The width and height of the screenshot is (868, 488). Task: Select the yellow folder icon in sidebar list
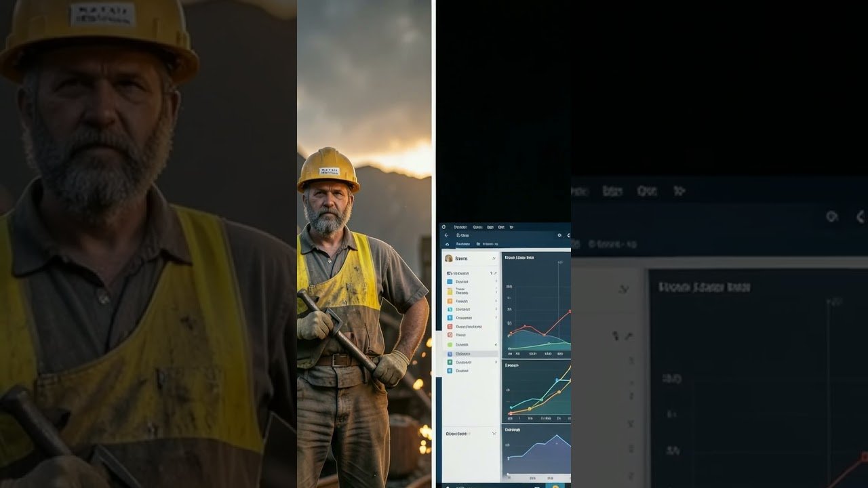[x=450, y=291]
